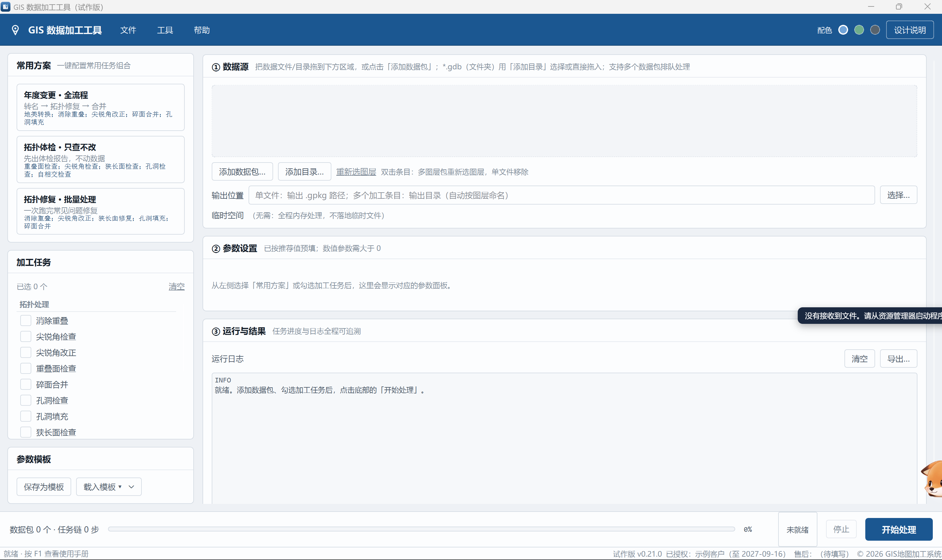Screen dimensions: 942x560
Task: Check the 孔洞检查 task checkbox
Action: point(26,400)
